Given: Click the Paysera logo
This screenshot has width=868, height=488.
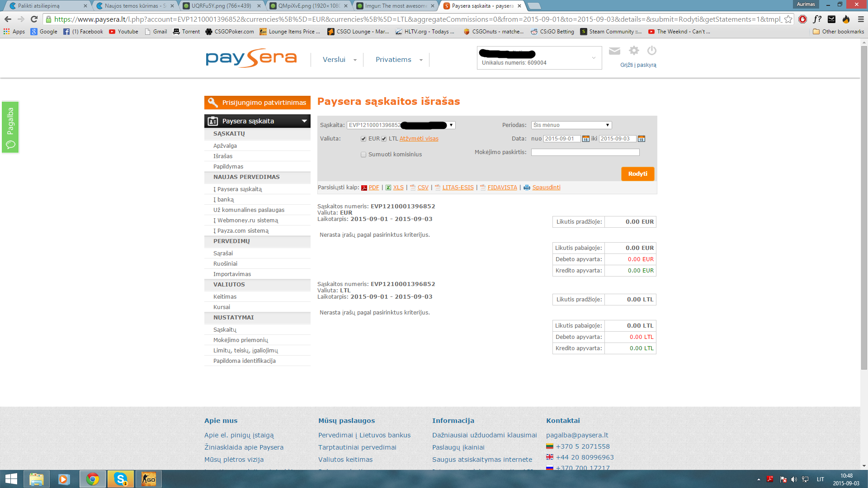Looking at the screenshot, I should [251, 58].
